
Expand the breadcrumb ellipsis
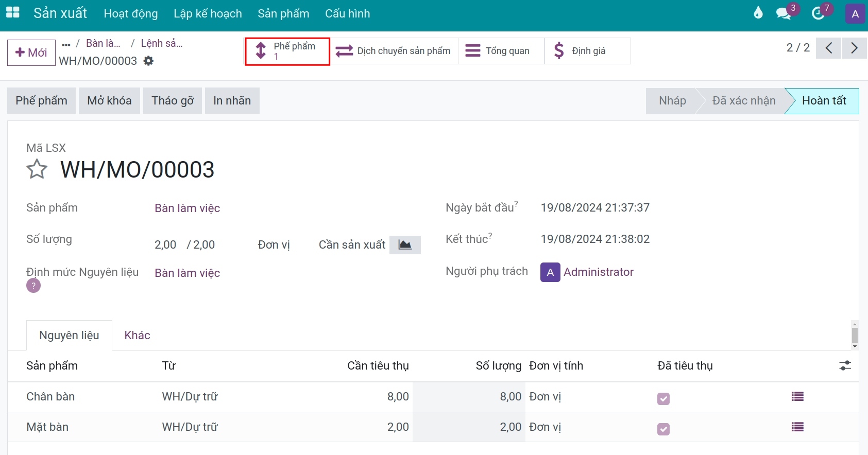click(x=66, y=44)
